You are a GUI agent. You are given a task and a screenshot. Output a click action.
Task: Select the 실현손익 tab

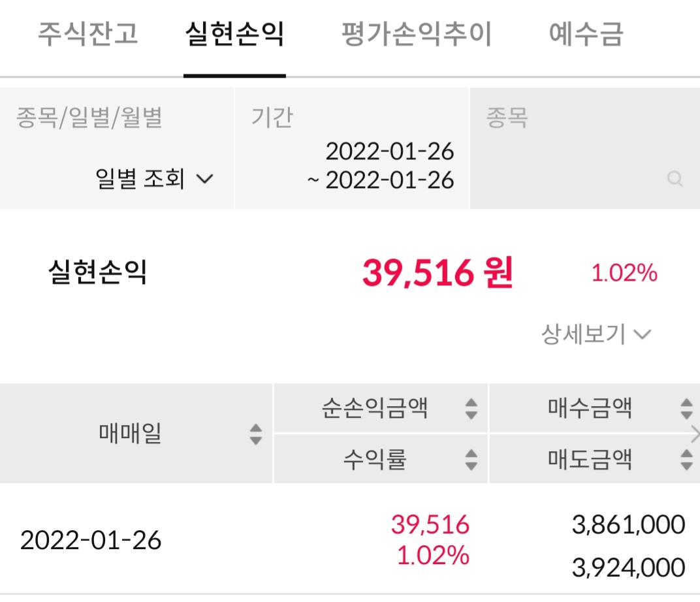pos(234,35)
